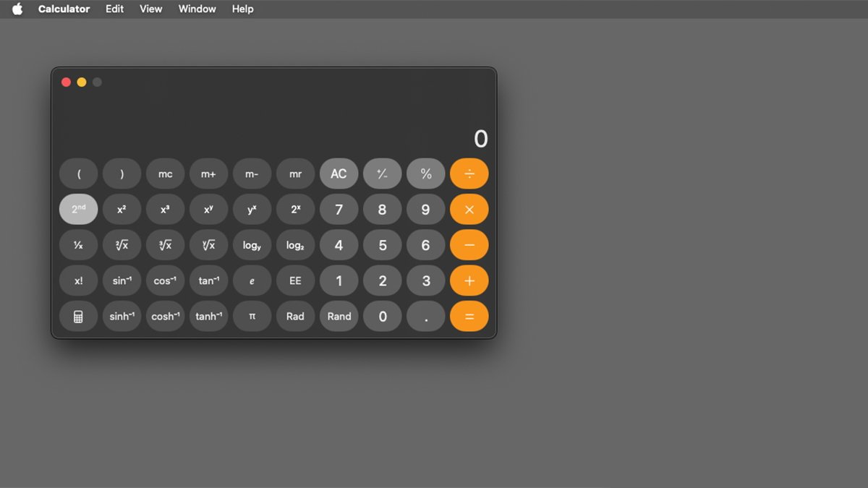
Task: Click the inverse hyperbolic cosine key
Action: (x=165, y=317)
